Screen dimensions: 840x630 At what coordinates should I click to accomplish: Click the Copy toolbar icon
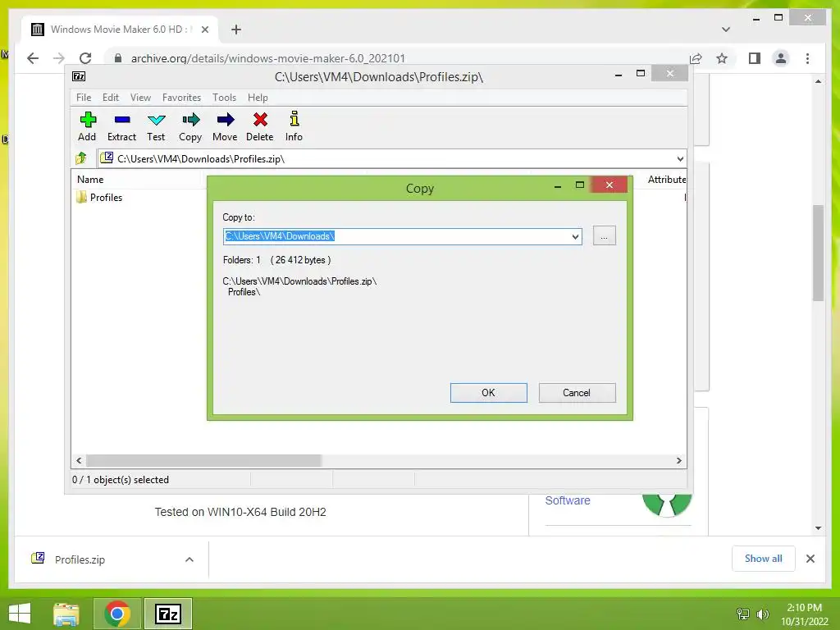pos(190,120)
